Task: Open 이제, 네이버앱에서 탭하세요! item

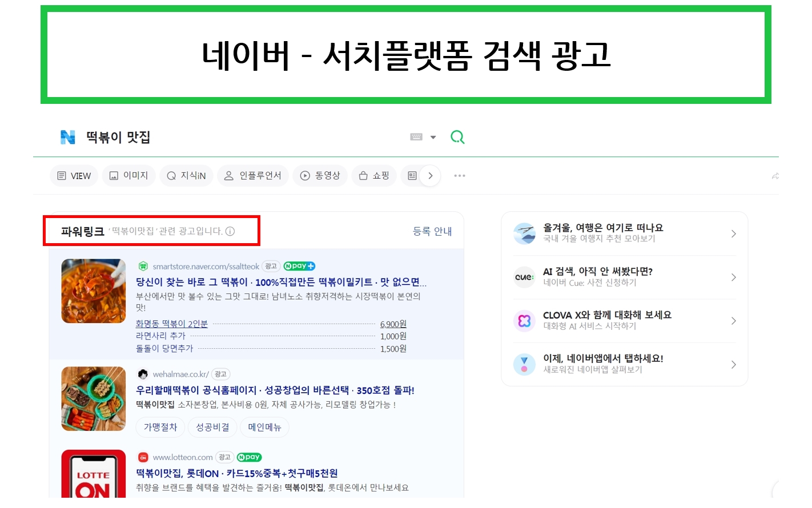Action: (625, 364)
